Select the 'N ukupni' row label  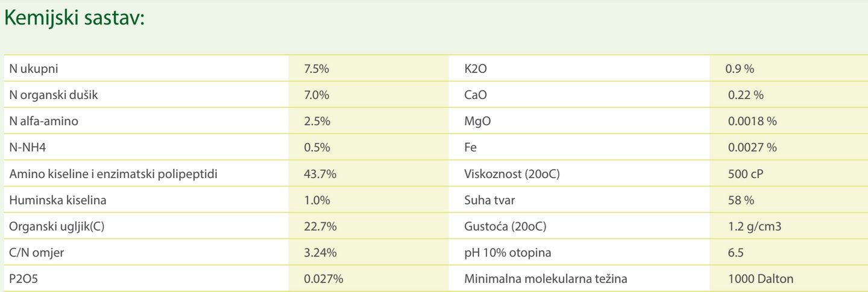[34, 69]
